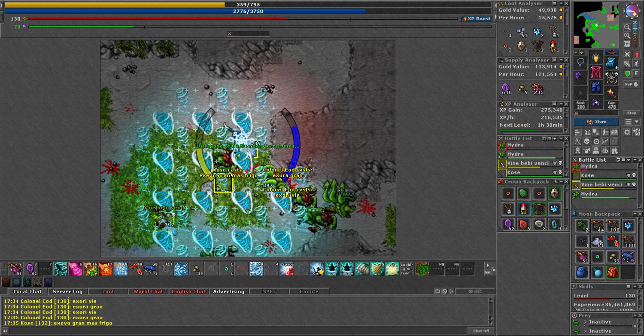Click red backpack in Moon Backpack
Screen dimensions: 644x336
[613, 272]
